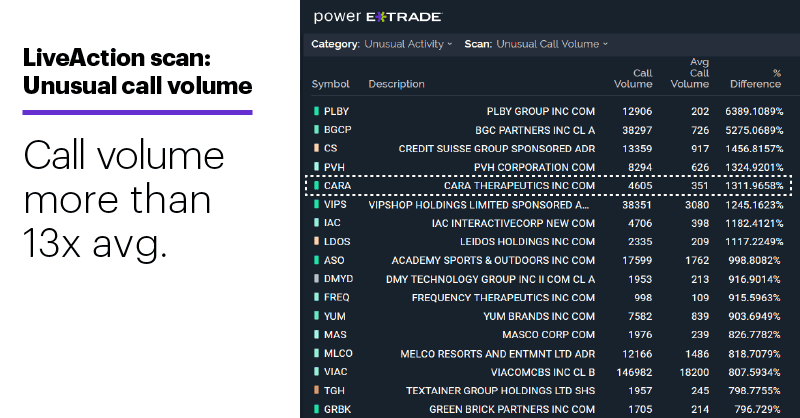Select the BGCP symbol
Image resolution: width=800 pixels, height=418 pixels.
coord(337,130)
